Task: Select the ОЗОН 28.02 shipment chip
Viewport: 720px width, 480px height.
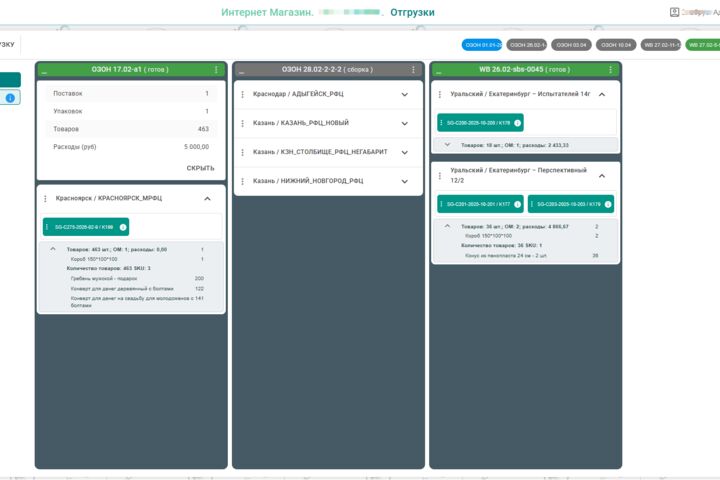Action: point(527,45)
